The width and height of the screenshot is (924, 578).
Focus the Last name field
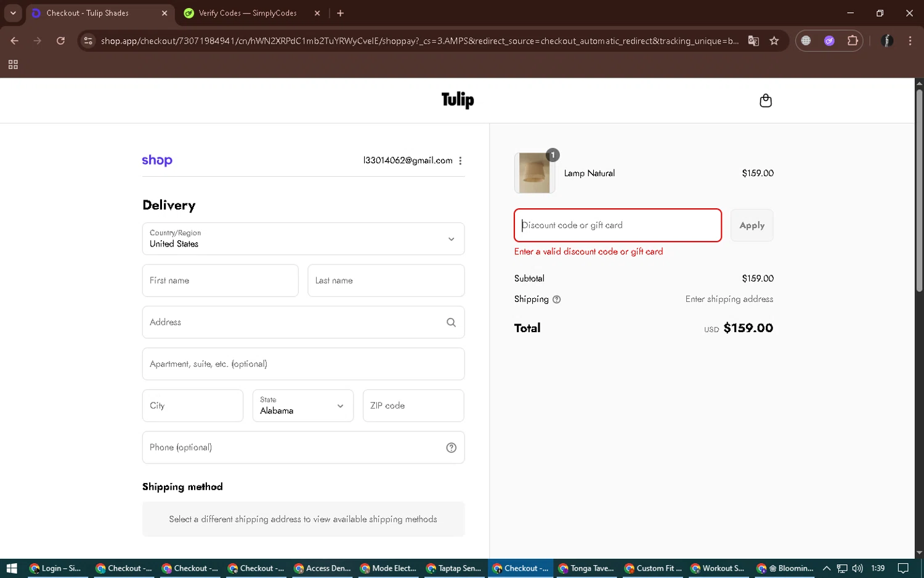click(386, 280)
